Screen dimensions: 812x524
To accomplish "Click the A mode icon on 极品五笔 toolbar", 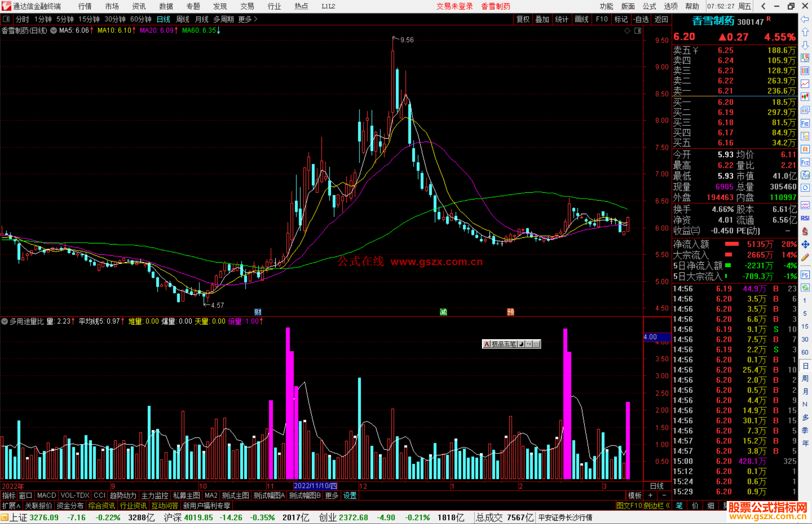I will click(x=487, y=344).
